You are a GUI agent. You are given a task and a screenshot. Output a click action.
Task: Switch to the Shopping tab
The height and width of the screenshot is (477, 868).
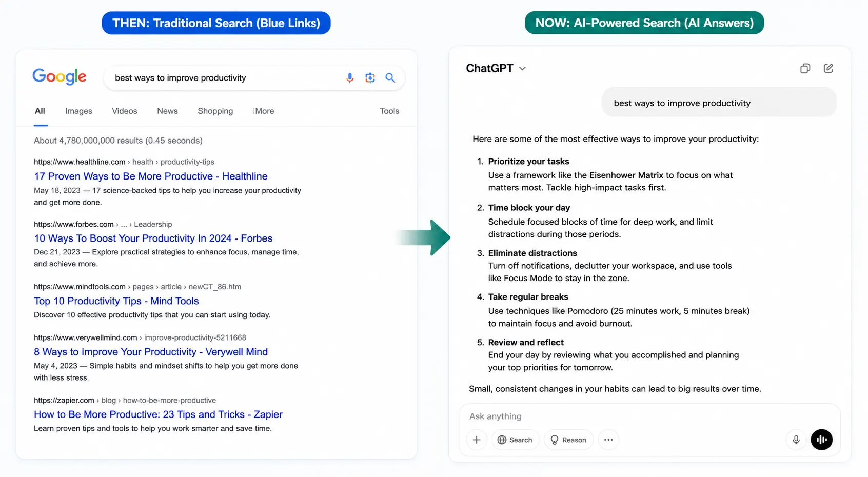tap(215, 111)
